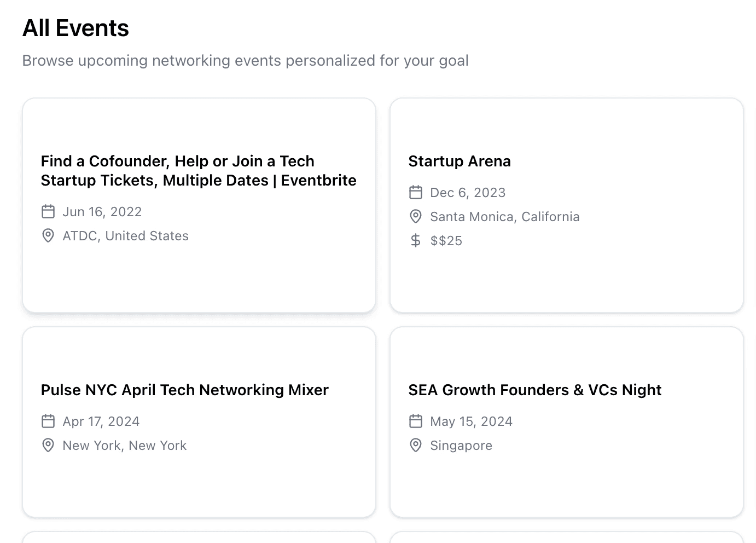Click calendar icon beside Dec 6, 2023
Viewport: 756px width, 543px height.
tap(416, 192)
